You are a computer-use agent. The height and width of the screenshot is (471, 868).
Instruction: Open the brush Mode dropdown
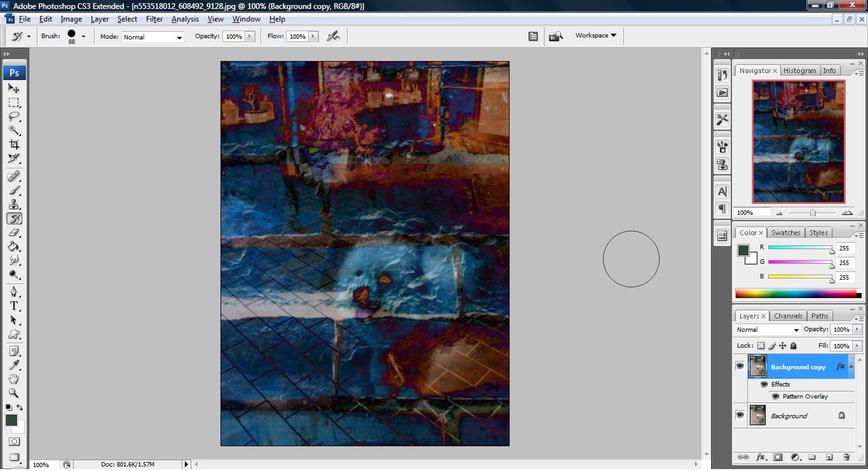(x=153, y=37)
